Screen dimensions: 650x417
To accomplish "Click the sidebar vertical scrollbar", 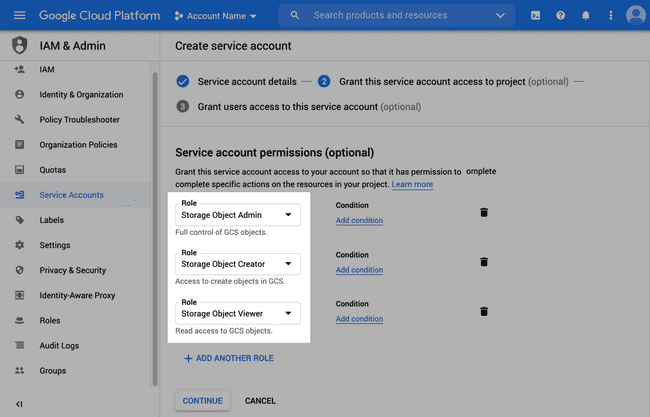I will pos(155,229).
